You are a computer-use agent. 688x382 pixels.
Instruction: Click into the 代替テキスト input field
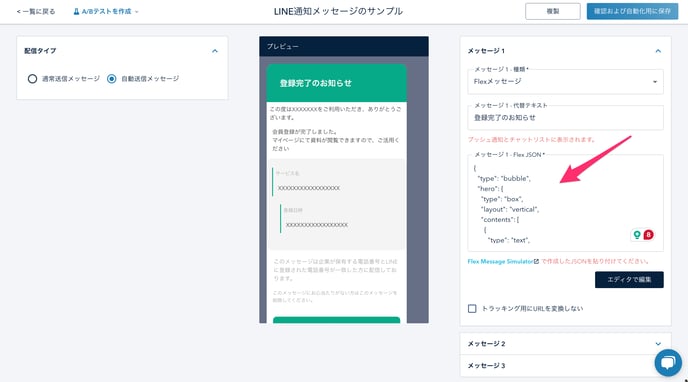point(565,118)
